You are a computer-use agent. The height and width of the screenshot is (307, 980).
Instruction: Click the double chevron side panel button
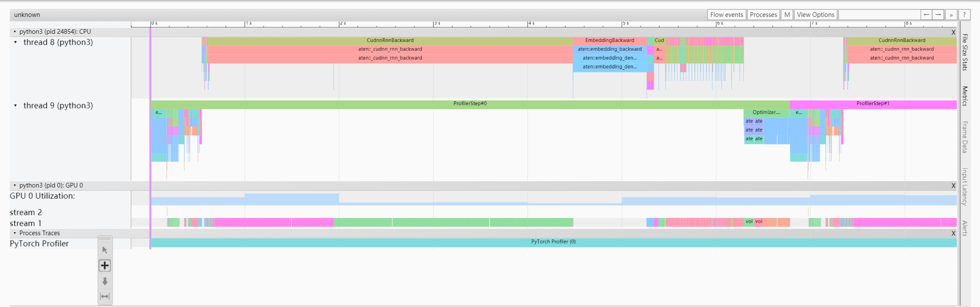coord(951,15)
